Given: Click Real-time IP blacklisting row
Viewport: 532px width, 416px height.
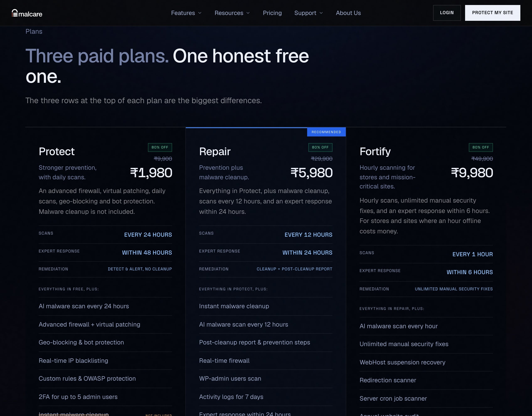Looking at the screenshot, I should click(105, 361).
